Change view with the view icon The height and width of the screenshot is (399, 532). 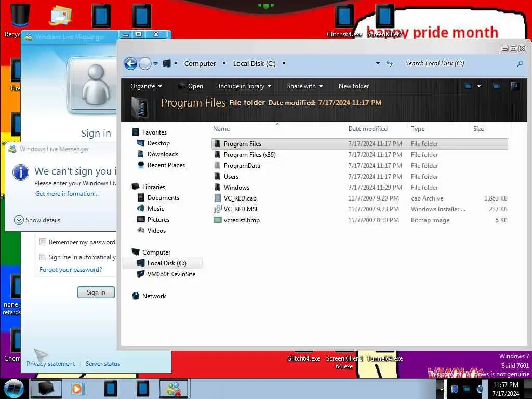pos(468,86)
